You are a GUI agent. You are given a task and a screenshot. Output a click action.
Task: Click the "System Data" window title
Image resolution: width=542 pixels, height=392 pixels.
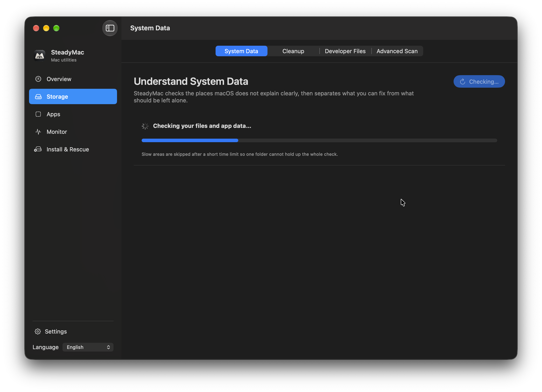[150, 28]
